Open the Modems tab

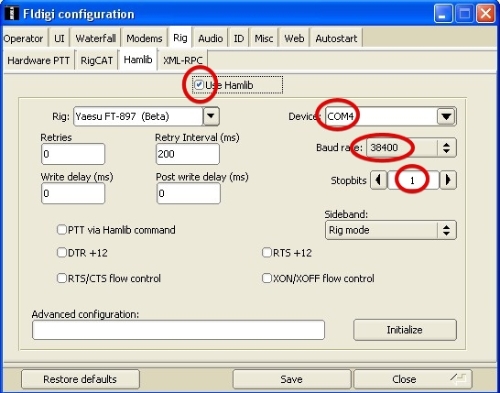tap(144, 39)
